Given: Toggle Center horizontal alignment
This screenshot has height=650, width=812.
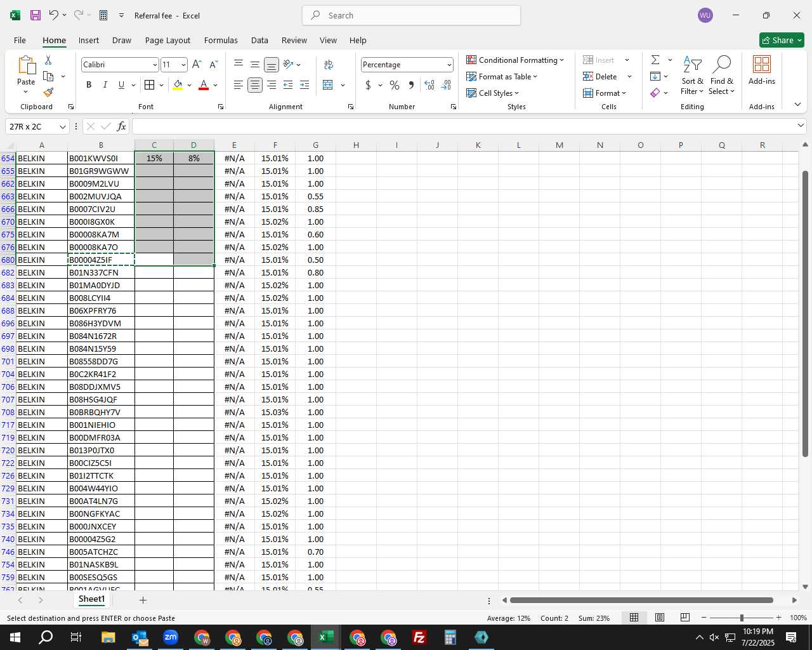Looking at the screenshot, I should pyautogui.click(x=255, y=85).
